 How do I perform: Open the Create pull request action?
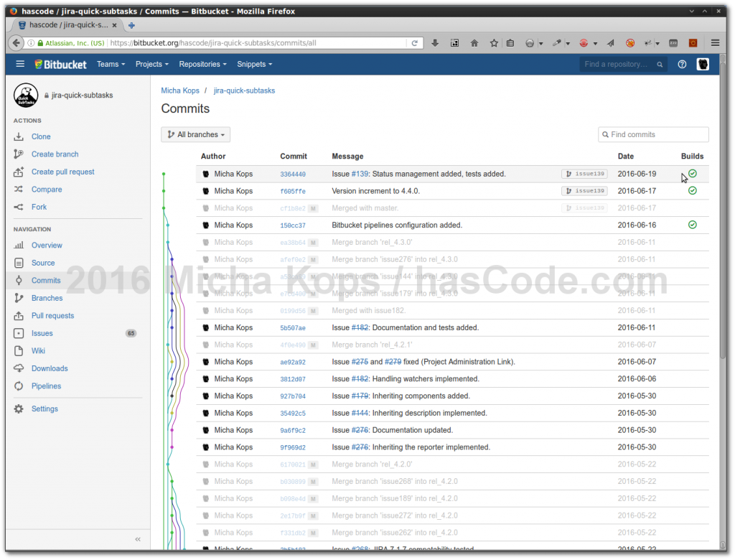tap(62, 172)
